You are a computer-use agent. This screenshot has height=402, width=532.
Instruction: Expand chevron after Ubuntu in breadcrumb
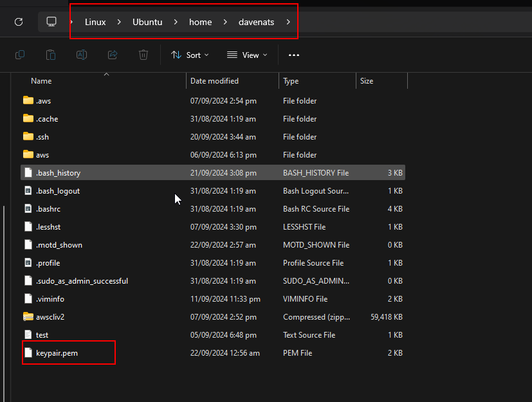pyautogui.click(x=176, y=22)
